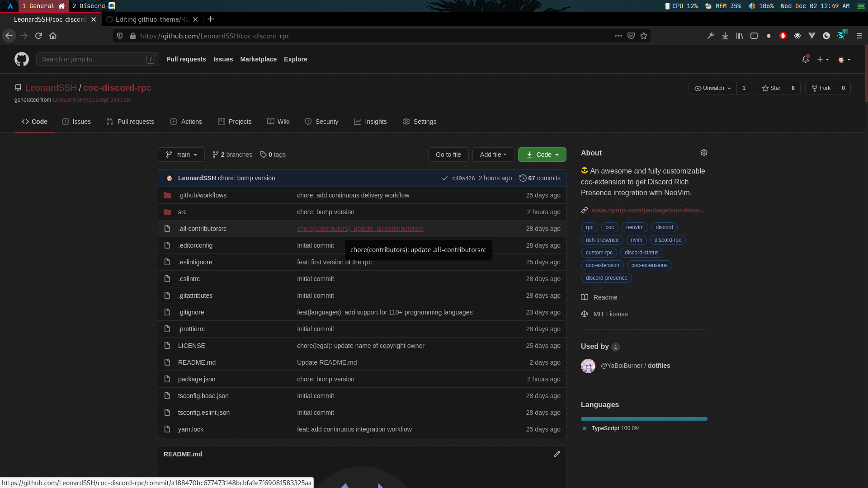Open the 67 commits history
This screenshot has width=868, height=488.
pos(540,178)
